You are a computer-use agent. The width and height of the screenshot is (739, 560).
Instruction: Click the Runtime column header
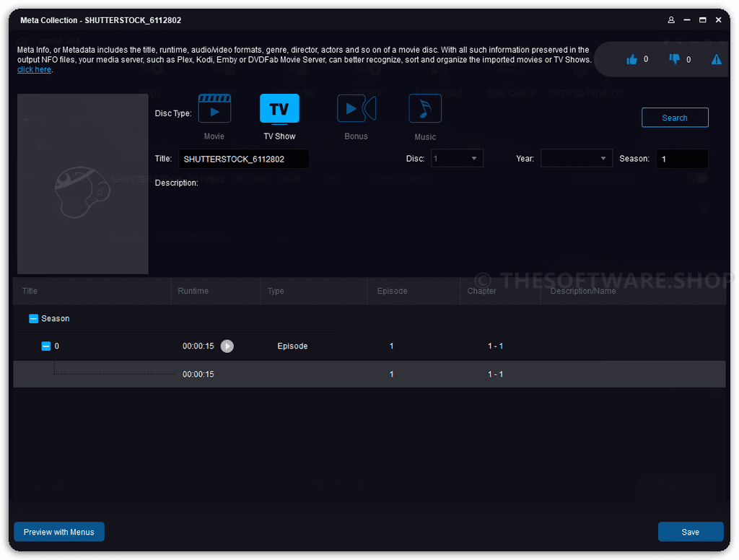pyautogui.click(x=215, y=291)
